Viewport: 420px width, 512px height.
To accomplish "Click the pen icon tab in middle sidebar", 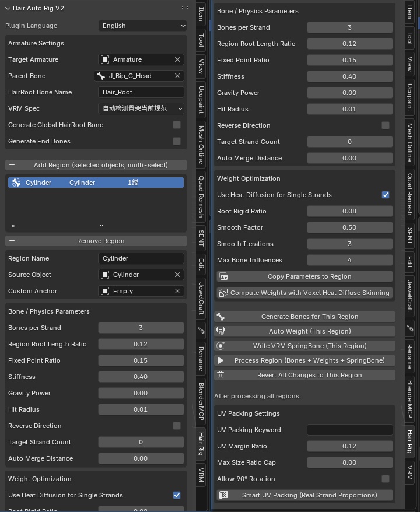I will (201, 331).
